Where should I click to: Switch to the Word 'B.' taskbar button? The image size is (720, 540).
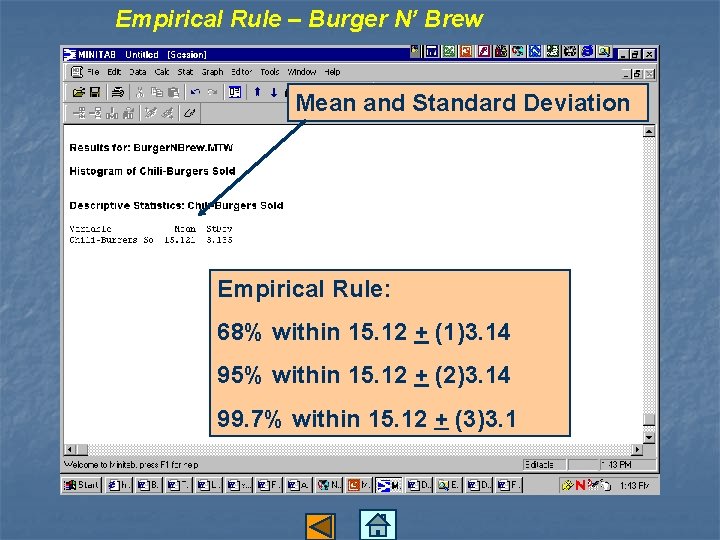click(148, 485)
